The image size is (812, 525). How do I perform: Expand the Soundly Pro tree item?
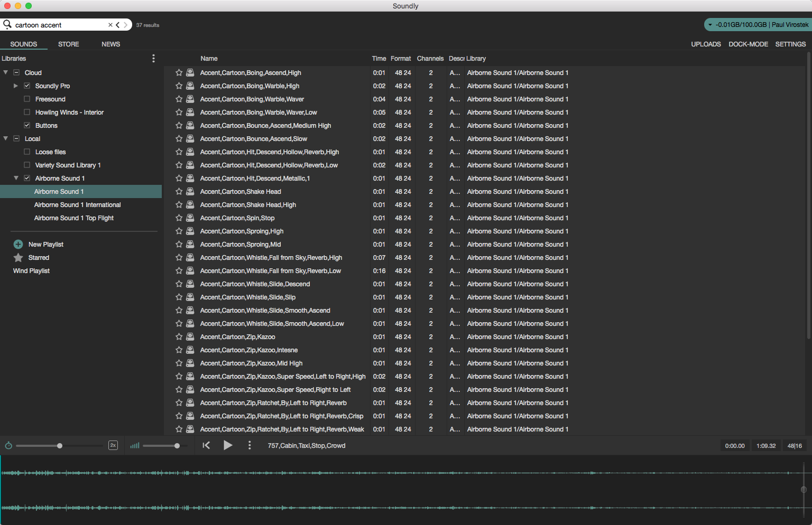15,86
